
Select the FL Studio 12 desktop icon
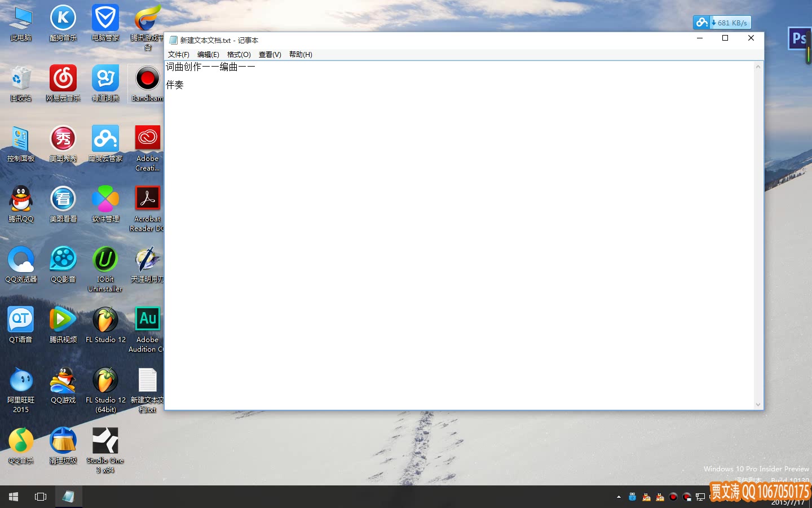(105, 325)
